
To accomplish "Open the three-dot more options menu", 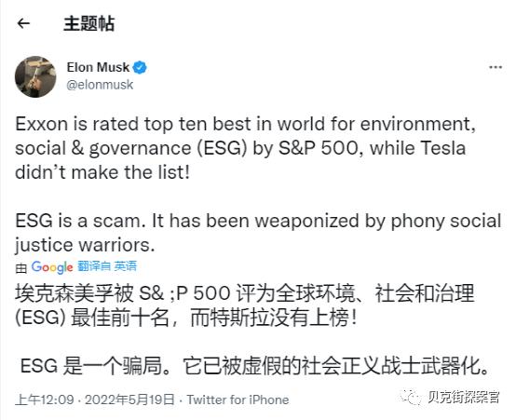I will tap(496, 67).
